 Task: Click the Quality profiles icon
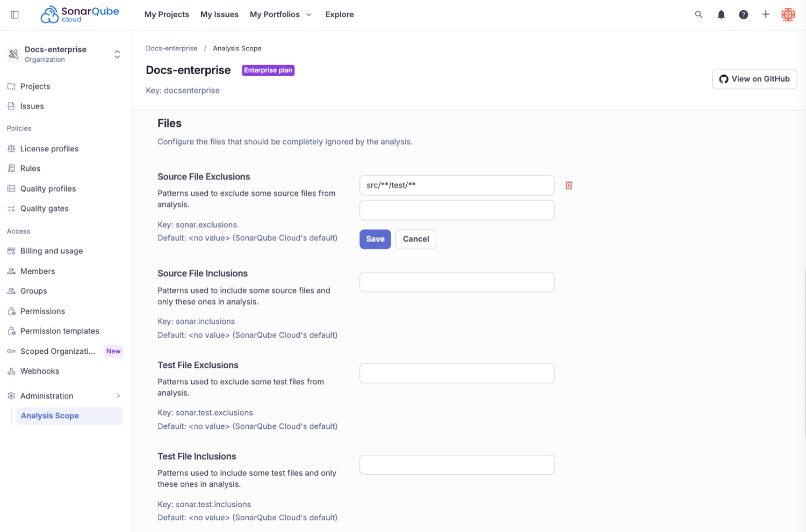click(x=11, y=188)
